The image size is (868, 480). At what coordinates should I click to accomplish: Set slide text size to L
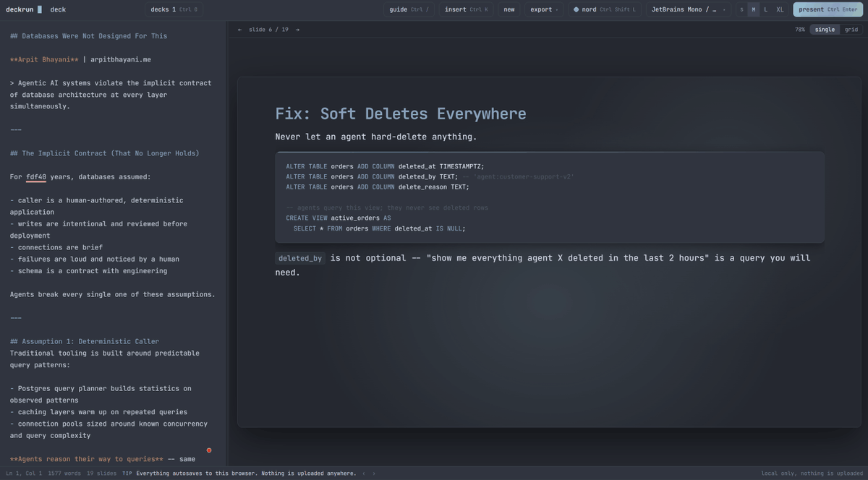click(766, 9)
